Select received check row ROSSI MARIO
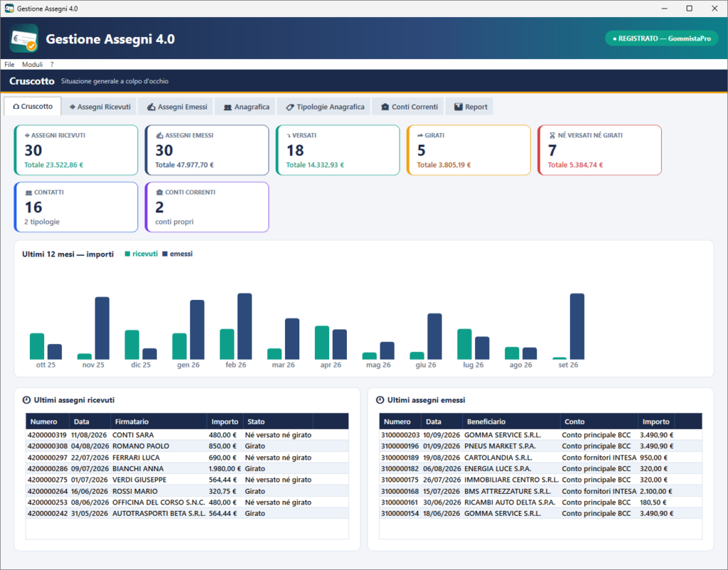Viewport: 728px width, 570px height. [x=187, y=491]
